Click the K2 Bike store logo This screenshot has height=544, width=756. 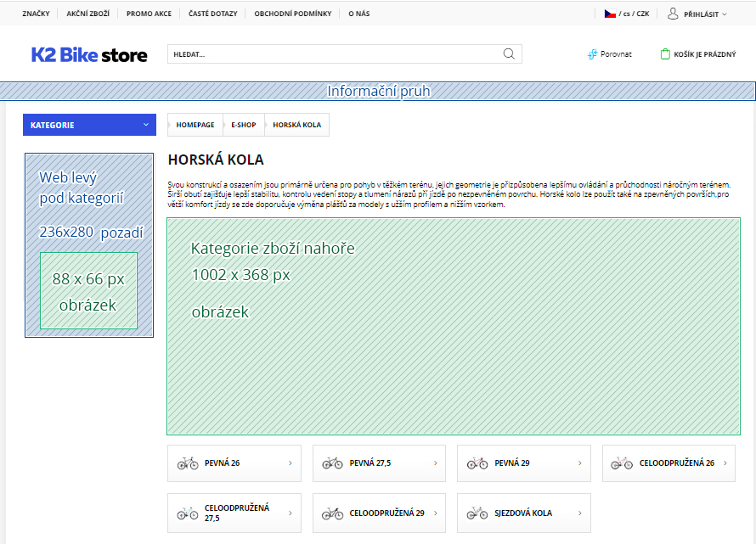pos(89,53)
